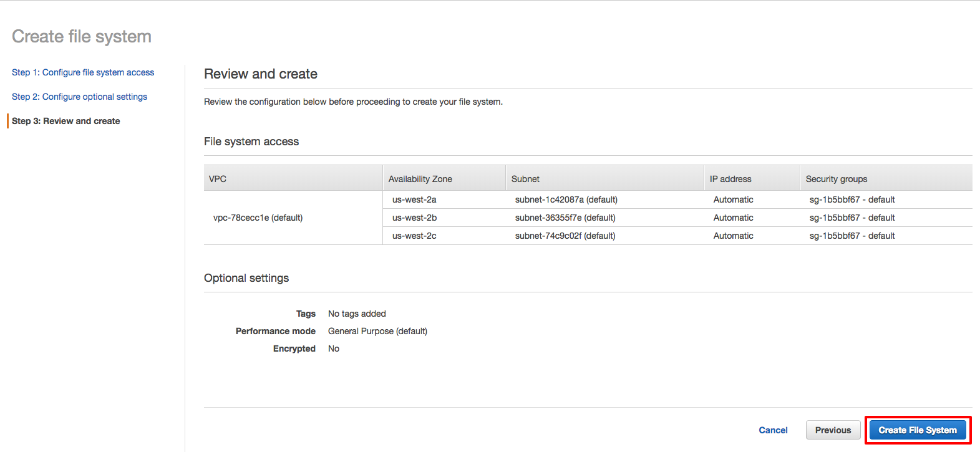The height and width of the screenshot is (452, 980).
Task: Click the General Purpose (default) performance mode value
Action: (377, 331)
